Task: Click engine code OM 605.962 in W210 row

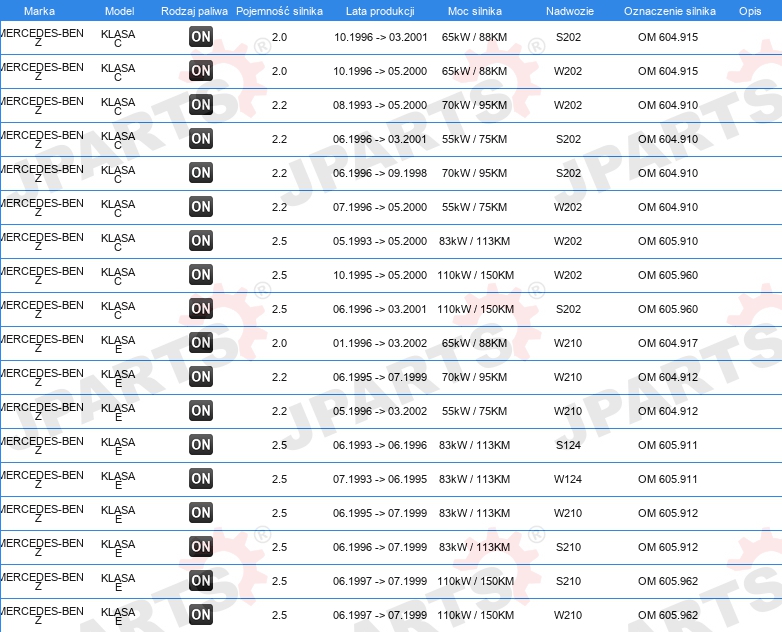Action: click(668, 615)
